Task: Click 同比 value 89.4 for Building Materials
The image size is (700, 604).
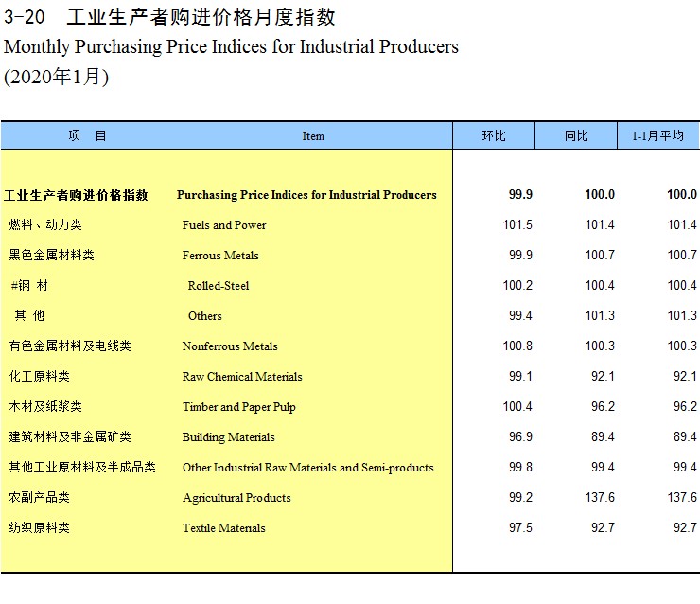Action: point(604,436)
